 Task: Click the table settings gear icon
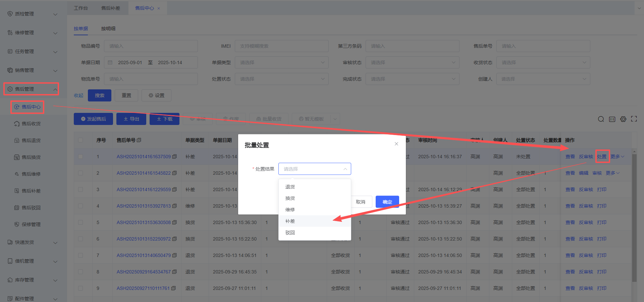623,119
